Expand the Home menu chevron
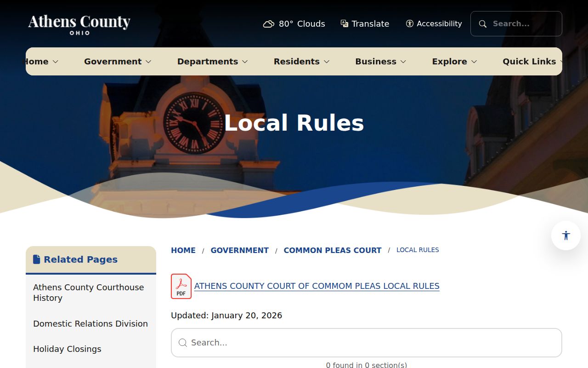The height and width of the screenshot is (368, 588). pyautogui.click(x=56, y=62)
